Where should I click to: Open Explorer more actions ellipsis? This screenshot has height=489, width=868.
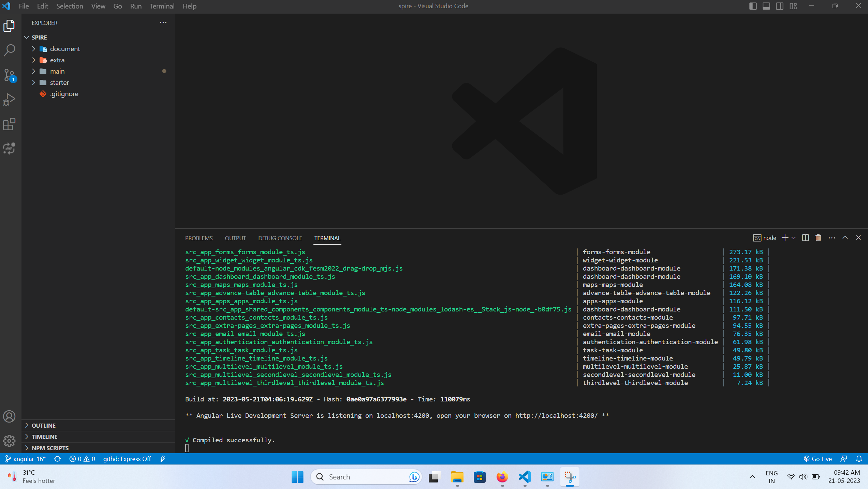pos(163,22)
